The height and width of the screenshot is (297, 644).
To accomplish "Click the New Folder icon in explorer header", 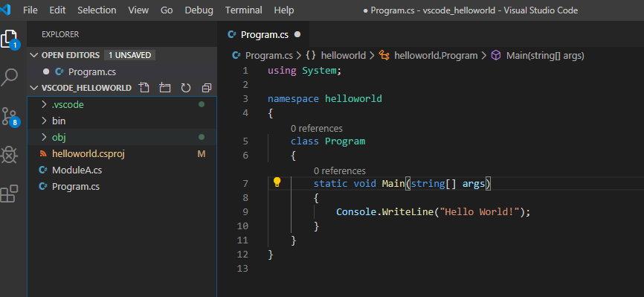I will (165, 88).
